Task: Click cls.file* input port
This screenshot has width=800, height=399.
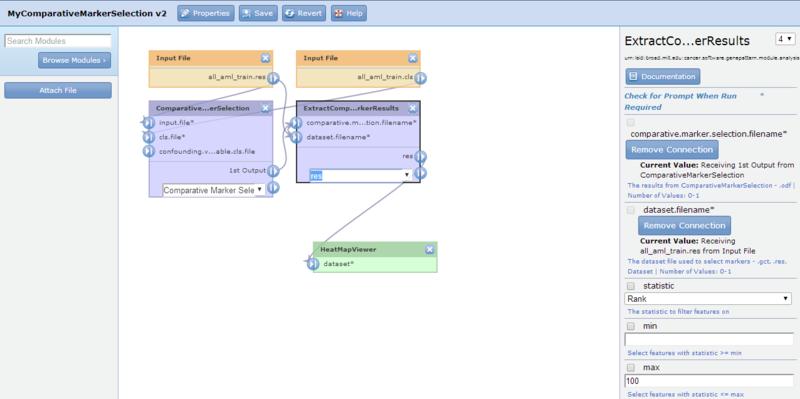Action: 148,137
